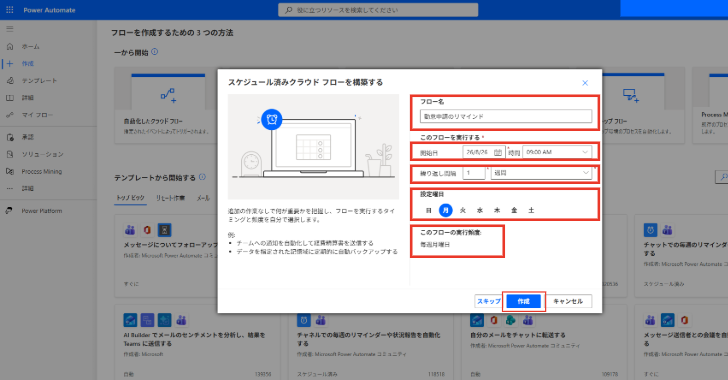Toggle Saturday 土 day selector
728x380 pixels.
(531, 210)
